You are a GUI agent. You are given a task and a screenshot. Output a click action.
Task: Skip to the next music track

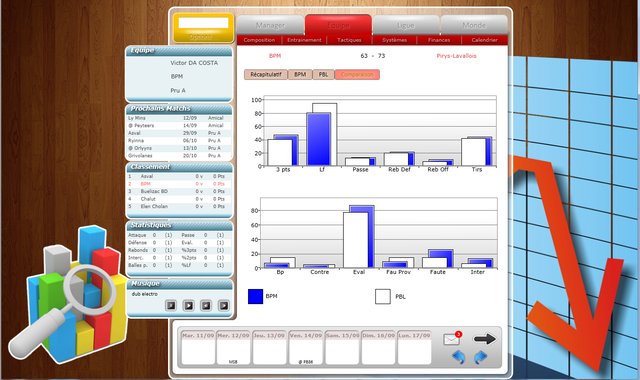coord(224,305)
